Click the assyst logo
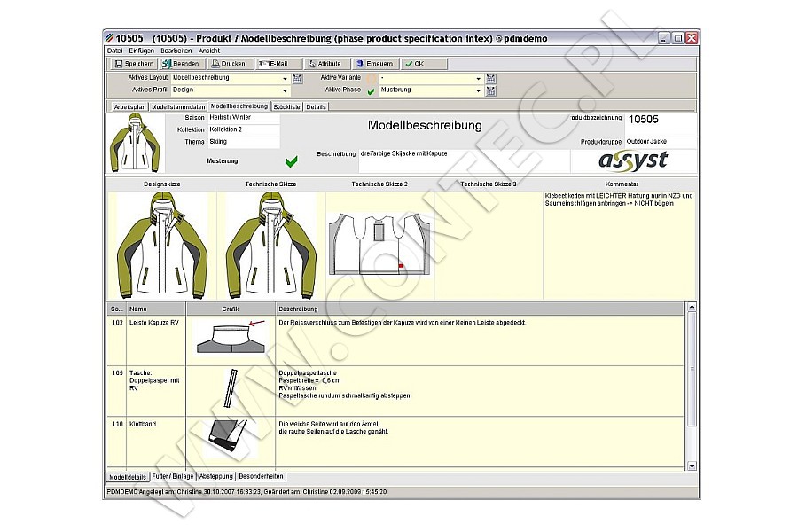This screenshot has height=532, width=798. click(x=633, y=160)
